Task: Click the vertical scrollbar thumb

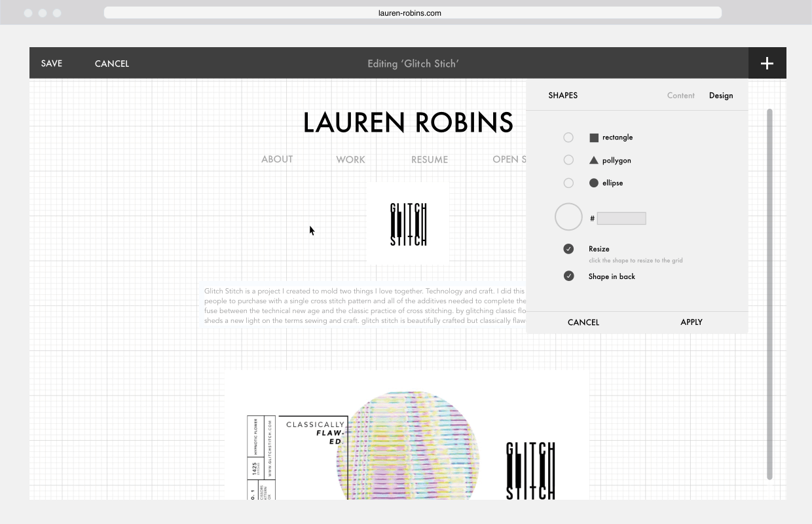Action: click(769, 293)
